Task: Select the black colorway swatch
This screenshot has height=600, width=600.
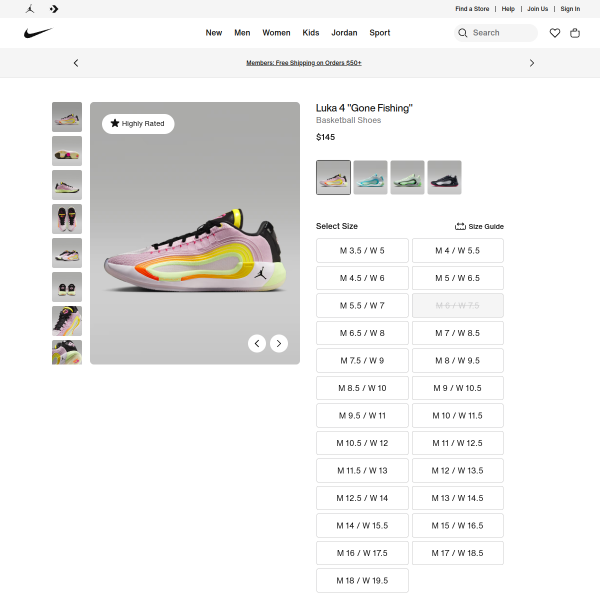Action: coord(445,178)
